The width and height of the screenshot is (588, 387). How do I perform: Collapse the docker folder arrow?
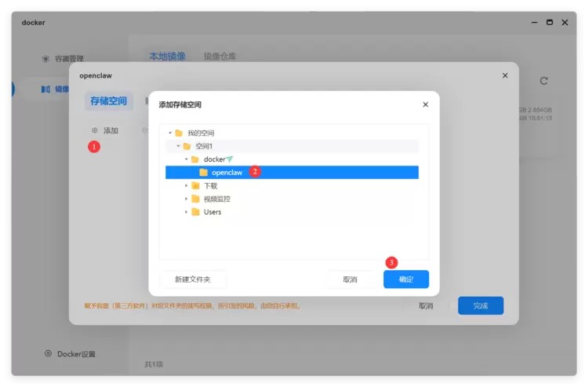(187, 159)
